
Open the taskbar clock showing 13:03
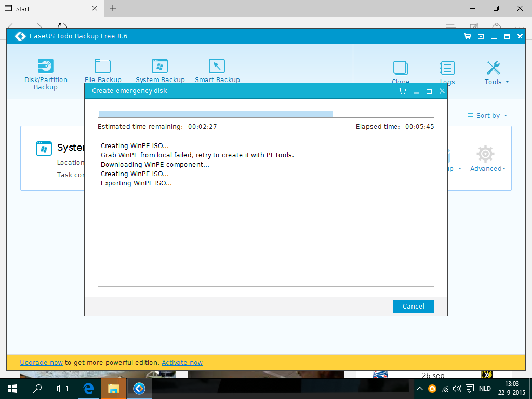(512, 389)
